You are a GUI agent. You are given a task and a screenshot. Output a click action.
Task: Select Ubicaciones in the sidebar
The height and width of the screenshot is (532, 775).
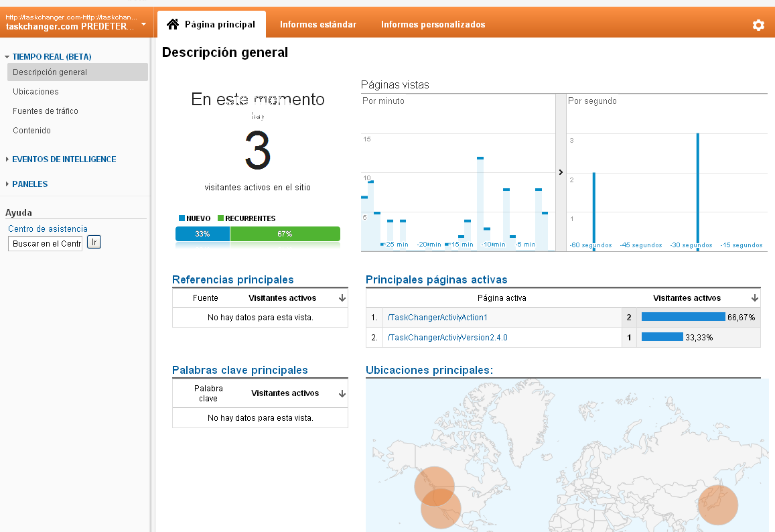pyautogui.click(x=36, y=92)
